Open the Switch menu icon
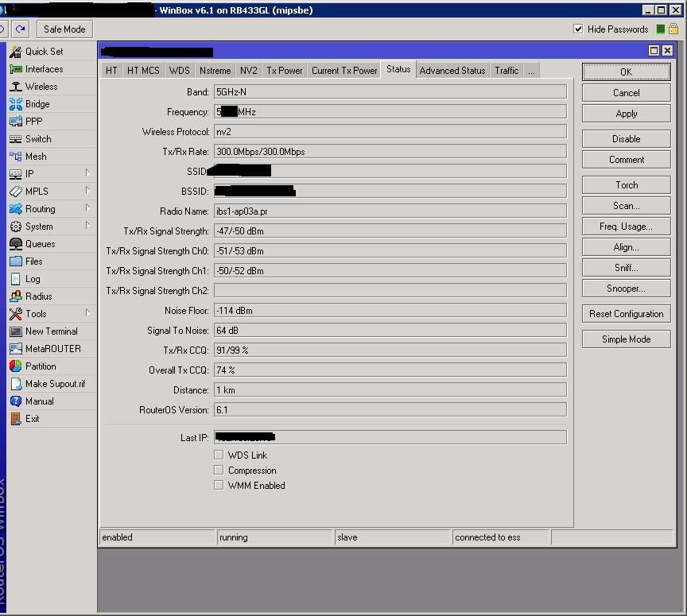 click(x=16, y=139)
